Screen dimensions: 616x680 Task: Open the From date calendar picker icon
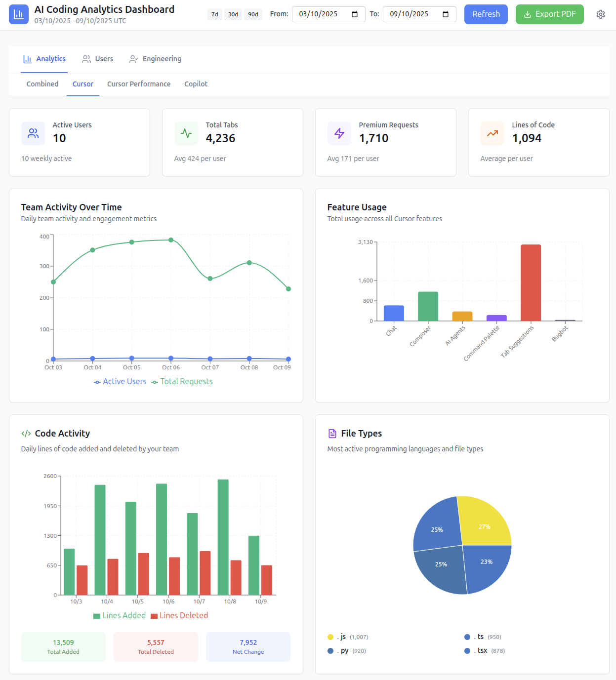pyautogui.click(x=355, y=14)
